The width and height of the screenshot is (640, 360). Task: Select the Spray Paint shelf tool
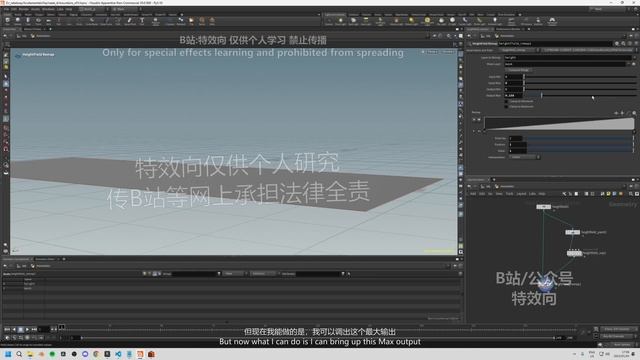pos(130,21)
